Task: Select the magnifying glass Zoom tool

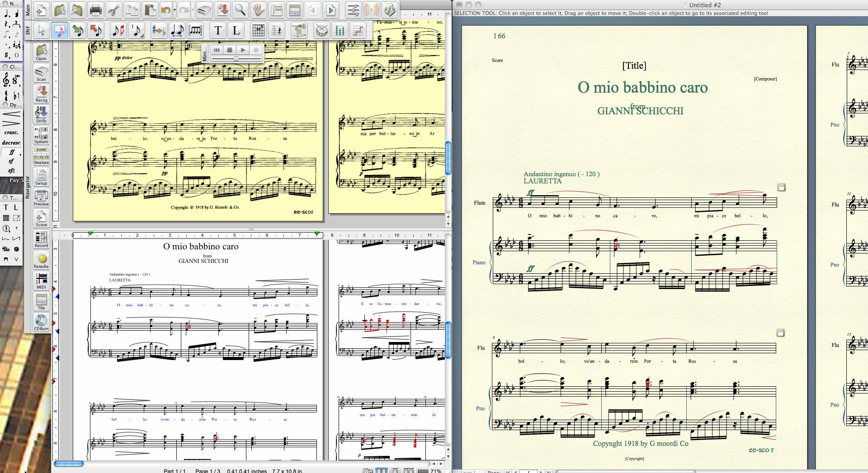Action: click(241, 9)
